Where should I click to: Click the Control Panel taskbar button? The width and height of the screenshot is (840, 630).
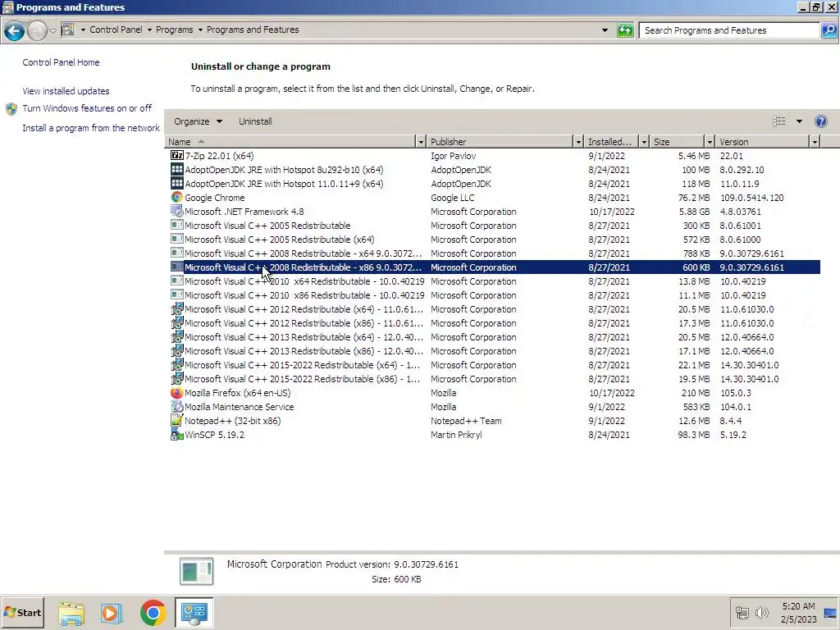(x=194, y=613)
